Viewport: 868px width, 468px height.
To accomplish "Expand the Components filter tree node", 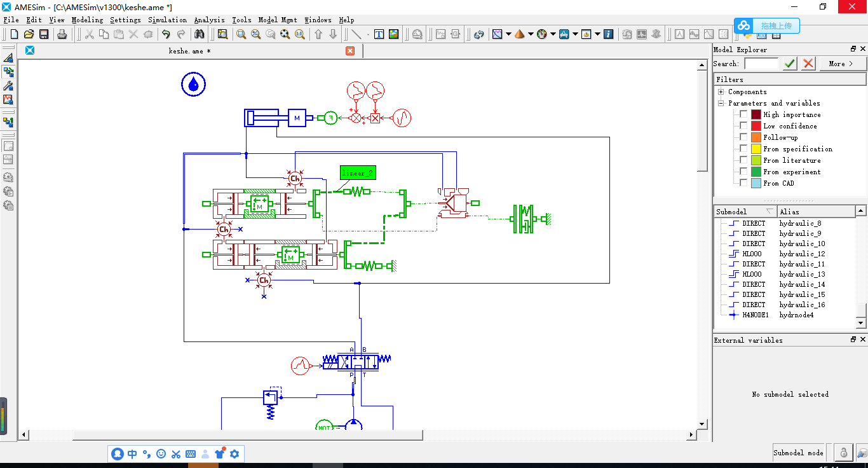I will coord(721,92).
